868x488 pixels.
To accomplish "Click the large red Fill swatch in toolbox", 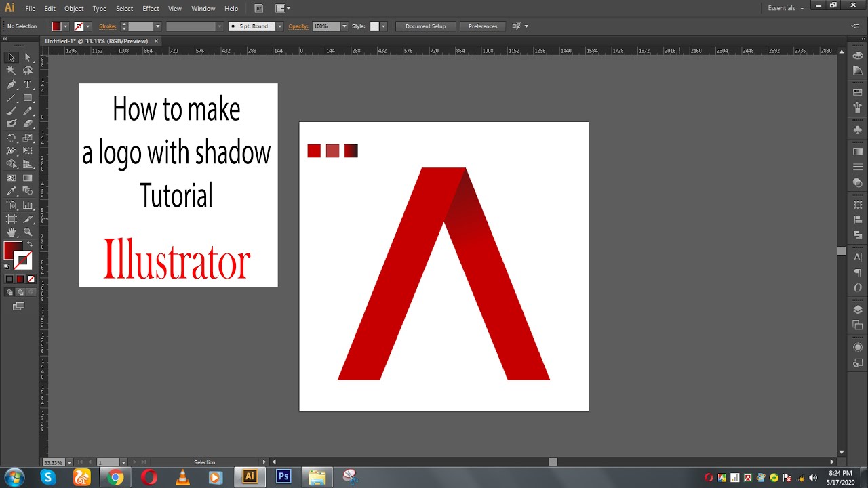I will point(13,251).
